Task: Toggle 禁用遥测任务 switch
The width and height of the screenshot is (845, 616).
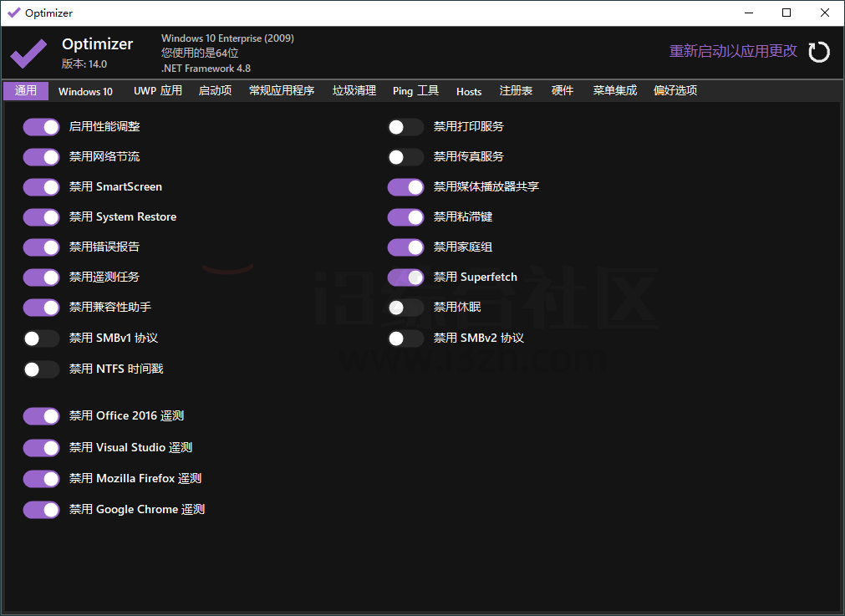Action: [42, 277]
